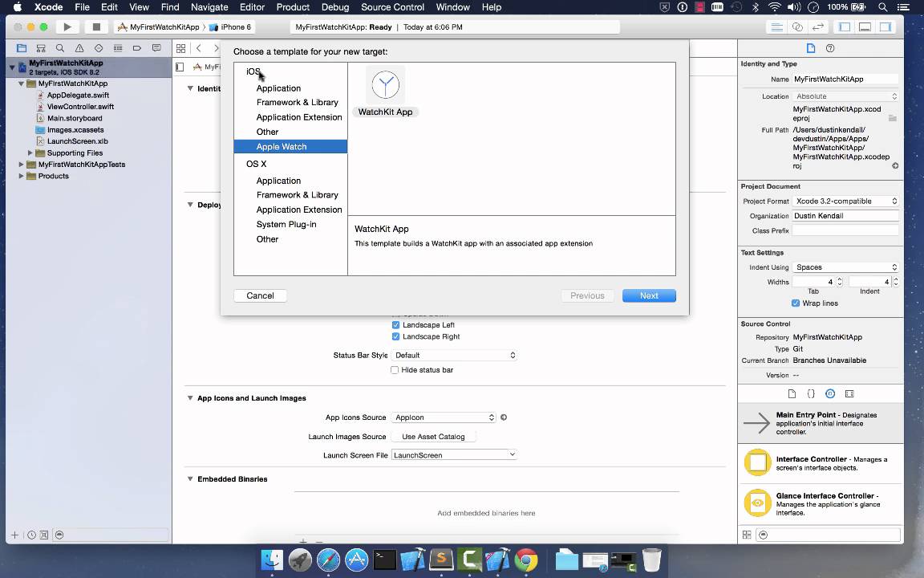This screenshot has height=578, width=924.
Task: Expand Products folder
Action: [21, 176]
